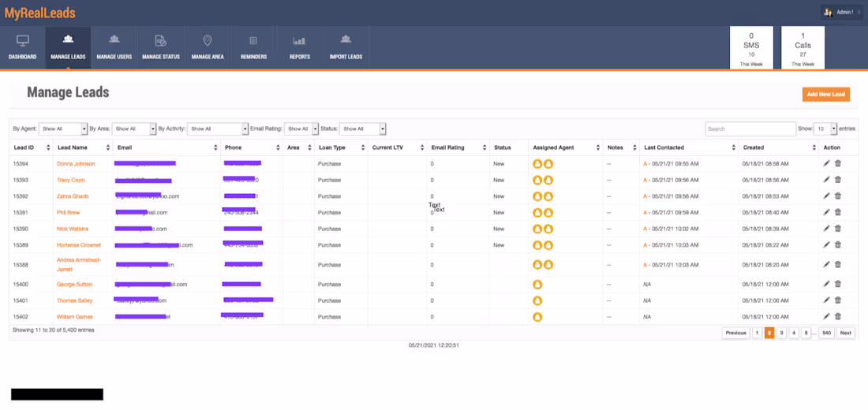Go to page 3 of results
Image resolution: width=868 pixels, height=410 pixels.
coord(781,333)
